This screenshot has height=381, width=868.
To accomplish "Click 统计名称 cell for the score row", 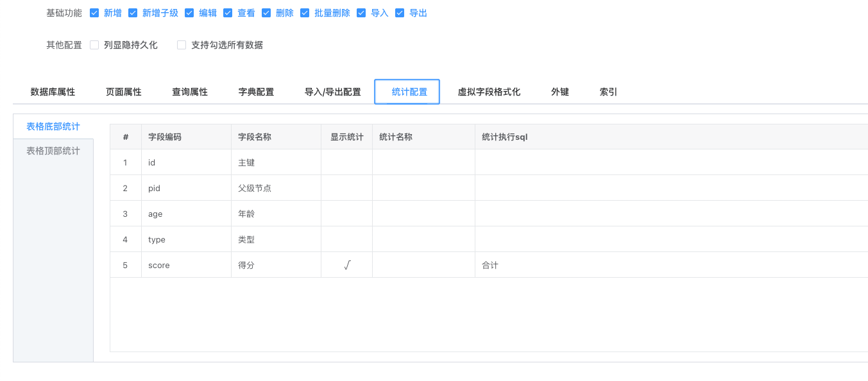I will pyautogui.click(x=423, y=265).
